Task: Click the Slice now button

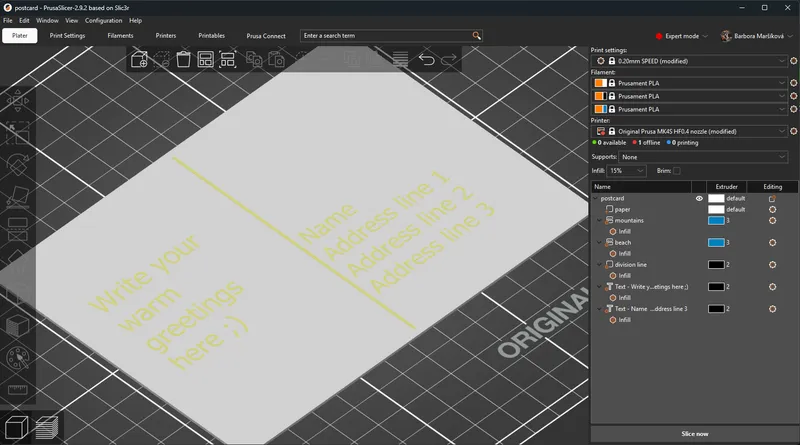Action: click(694, 433)
